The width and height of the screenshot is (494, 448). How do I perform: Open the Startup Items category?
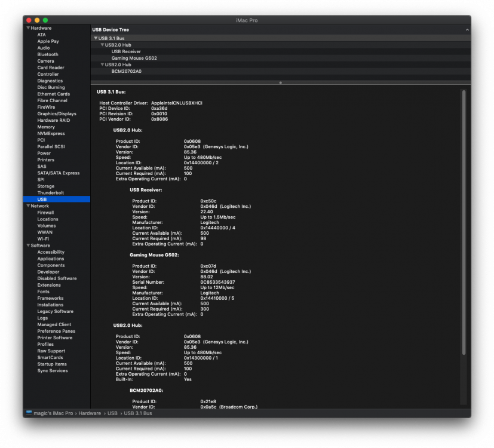coord(52,364)
